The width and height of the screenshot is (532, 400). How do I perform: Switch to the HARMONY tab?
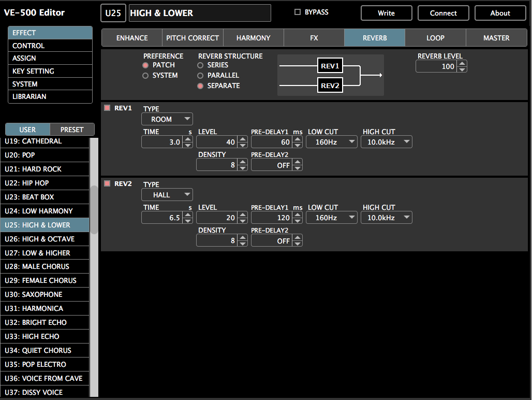click(254, 38)
